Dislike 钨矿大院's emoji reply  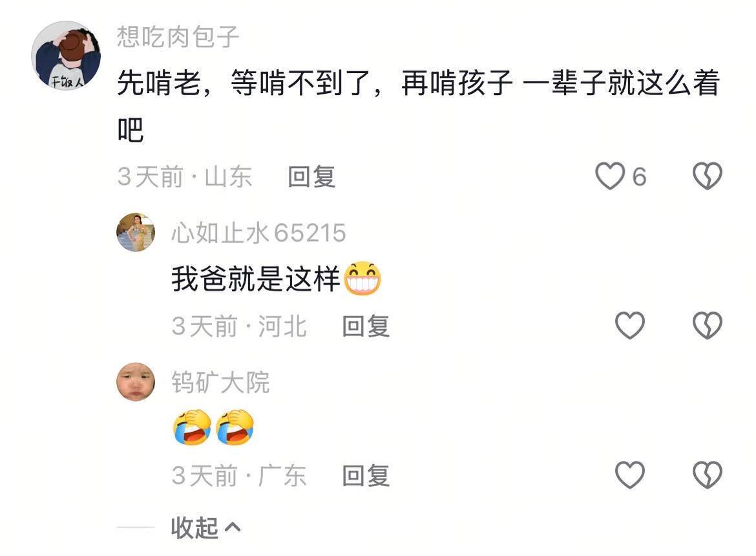(x=708, y=475)
